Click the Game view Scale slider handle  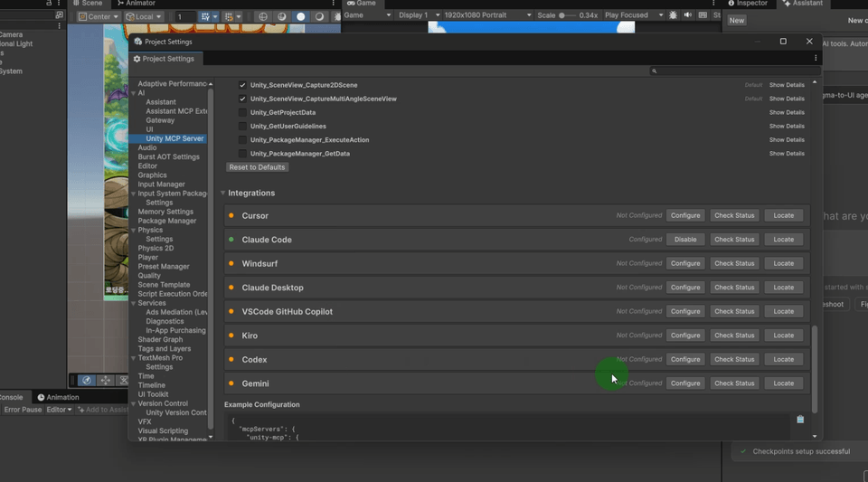pos(561,15)
